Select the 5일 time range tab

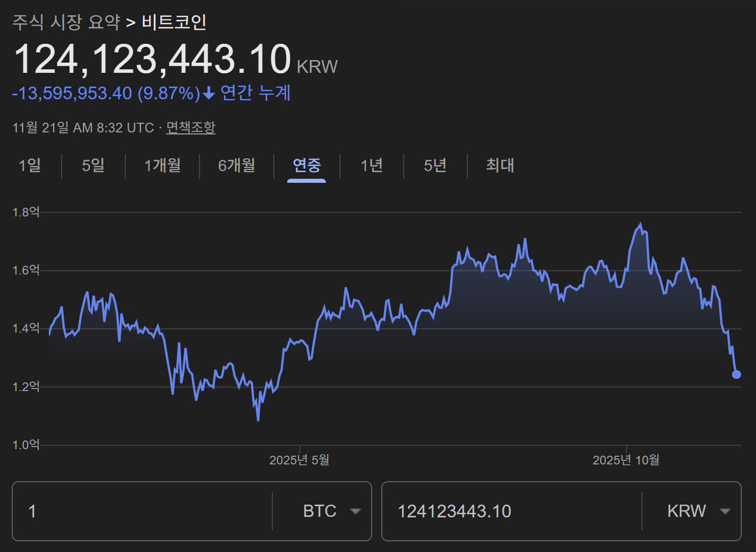pos(93,165)
